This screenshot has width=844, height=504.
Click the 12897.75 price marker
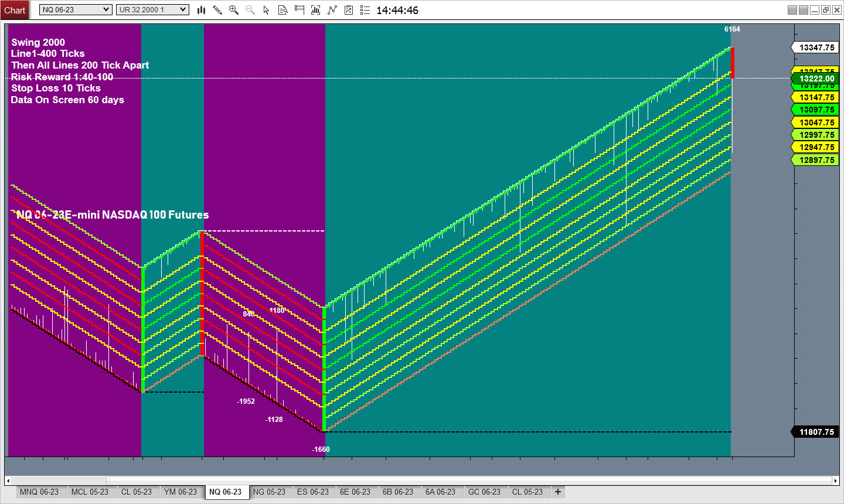point(816,160)
